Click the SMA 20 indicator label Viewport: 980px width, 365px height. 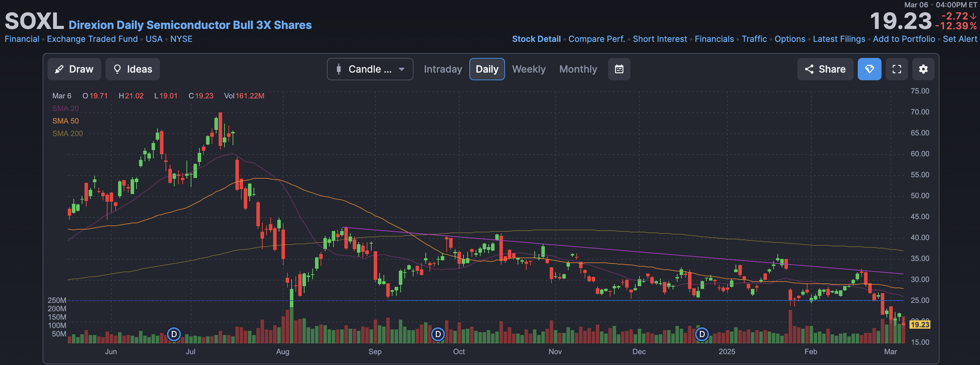(65, 109)
